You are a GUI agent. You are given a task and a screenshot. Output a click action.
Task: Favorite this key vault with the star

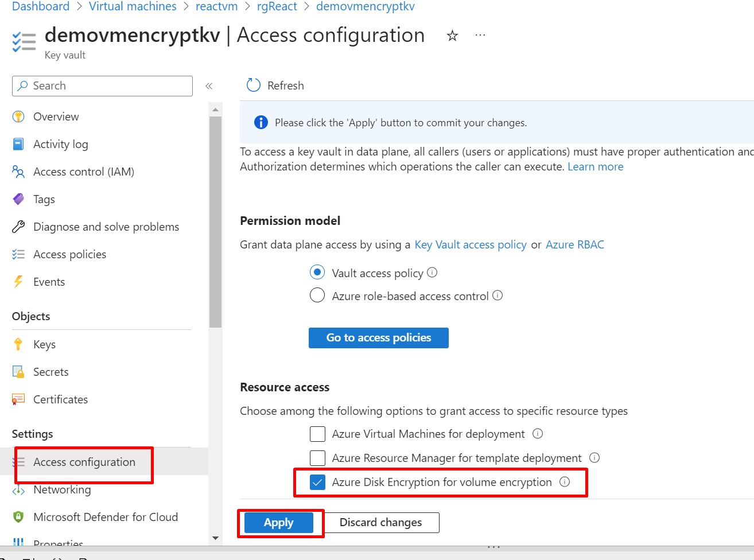tap(452, 36)
